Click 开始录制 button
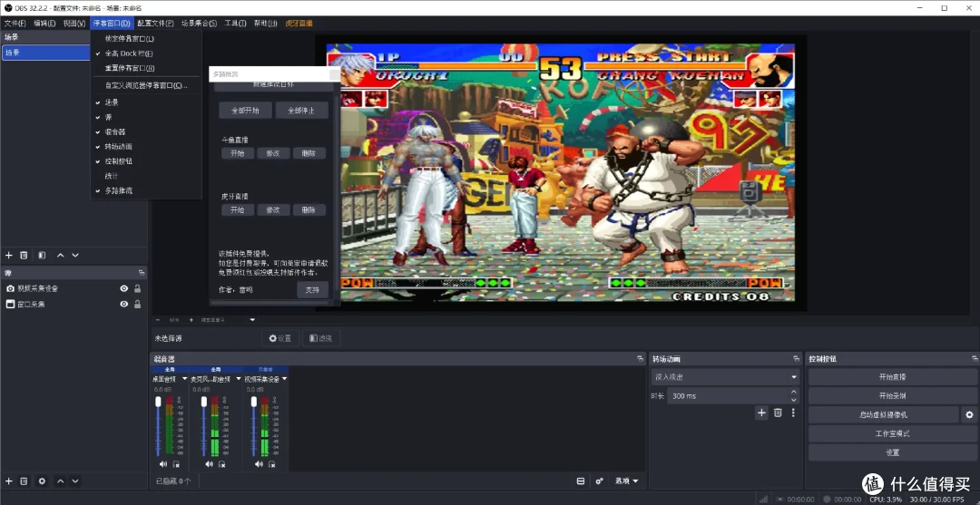This screenshot has height=505, width=980. point(892,396)
